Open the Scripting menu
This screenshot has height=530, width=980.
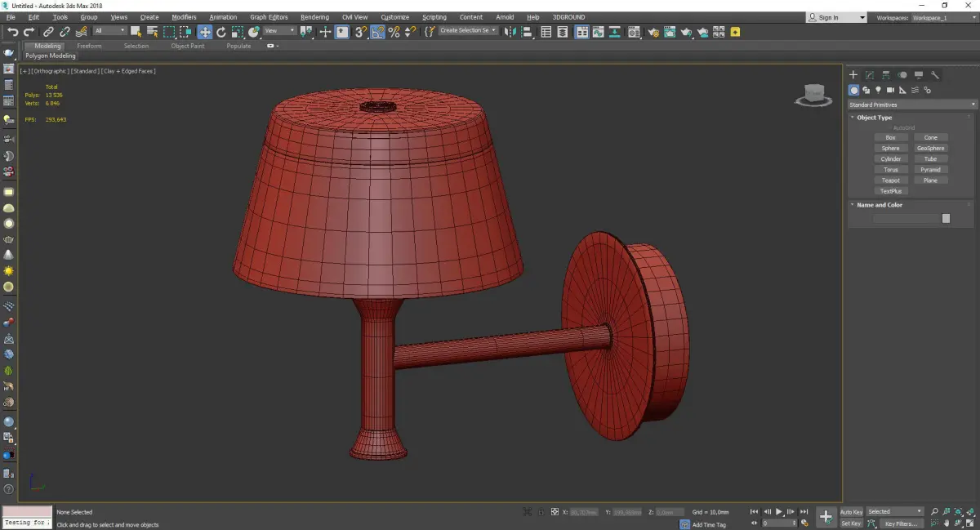(434, 17)
